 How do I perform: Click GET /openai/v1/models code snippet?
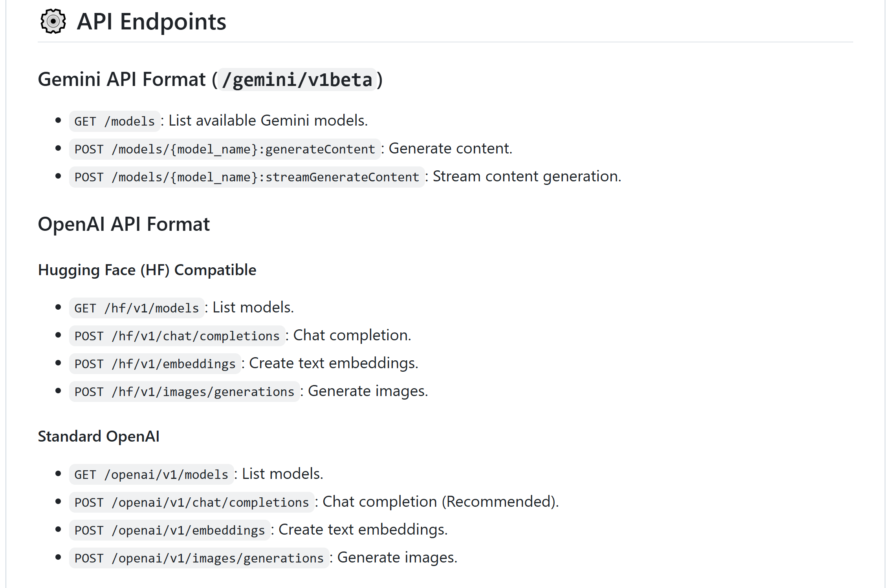pyautogui.click(x=152, y=475)
